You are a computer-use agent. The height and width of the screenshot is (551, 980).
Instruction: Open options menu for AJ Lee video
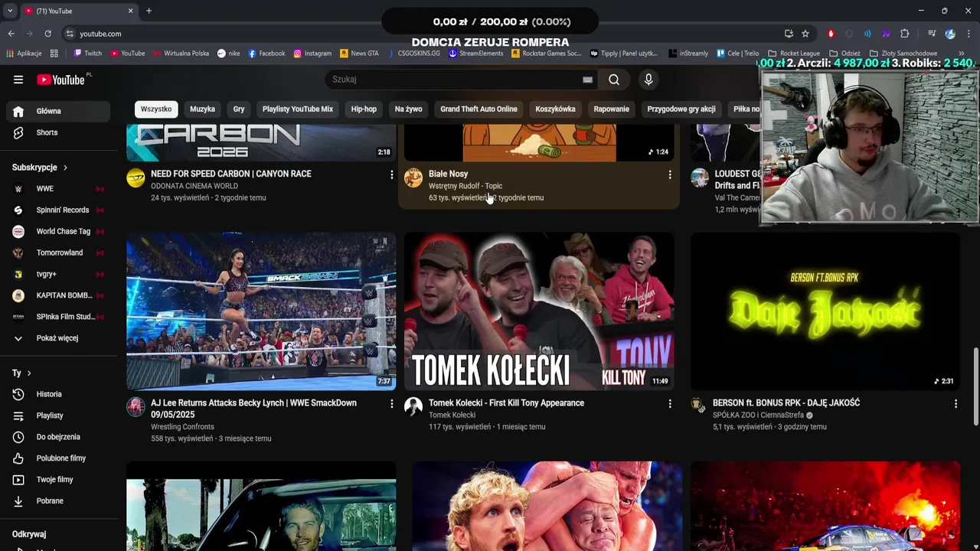[x=391, y=403]
